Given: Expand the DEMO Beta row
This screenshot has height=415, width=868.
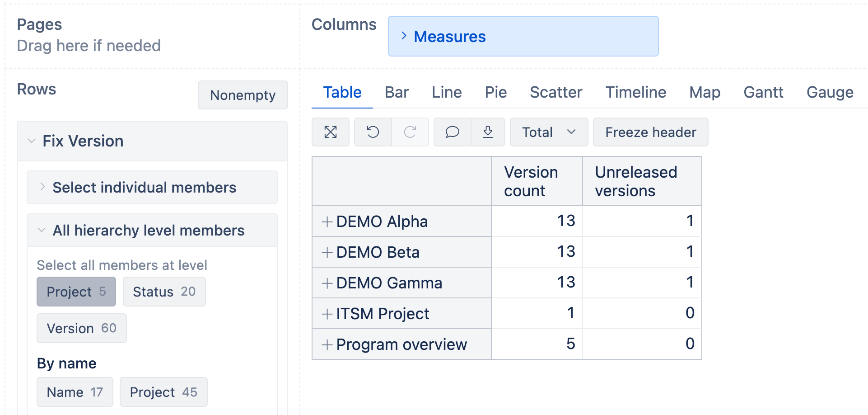Looking at the screenshot, I should [x=327, y=252].
